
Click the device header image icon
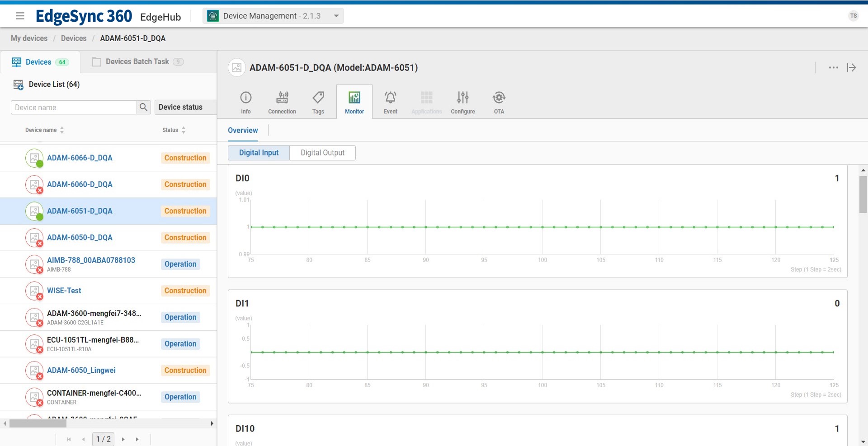click(237, 68)
